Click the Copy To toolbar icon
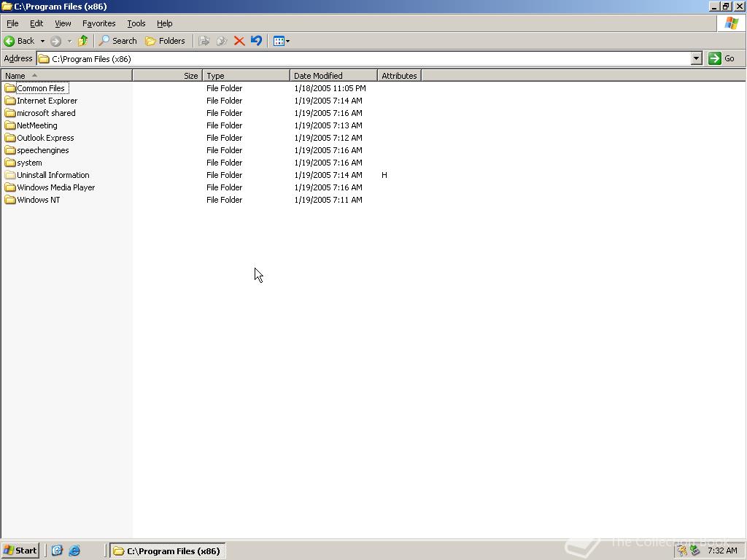 [222, 41]
